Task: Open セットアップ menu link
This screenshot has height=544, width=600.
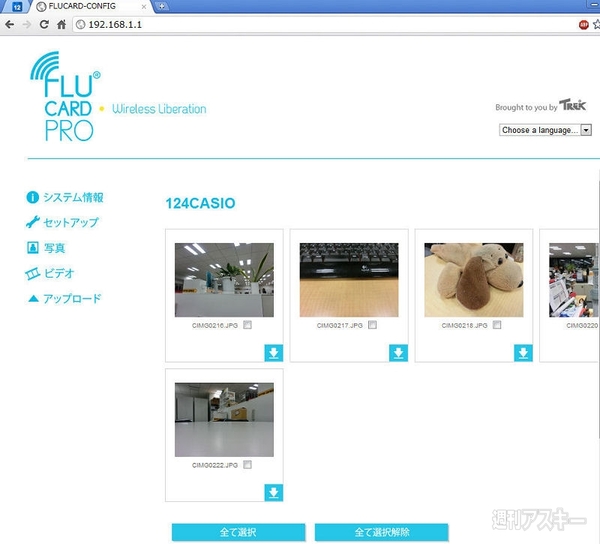Action: pyautogui.click(x=71, y=222)
